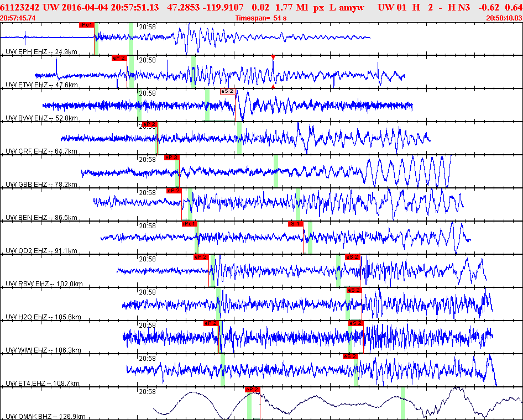Click the event ID 61123242 in header

[x=20, y=7]
